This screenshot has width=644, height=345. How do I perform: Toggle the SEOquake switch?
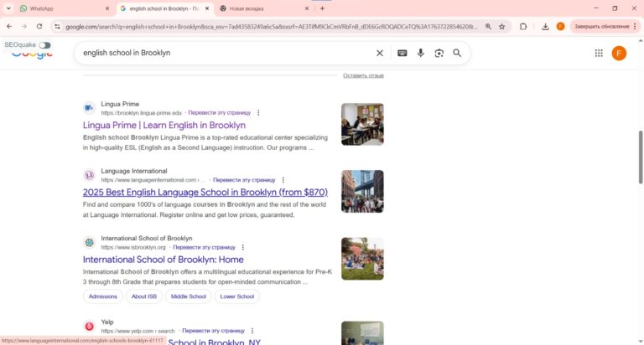point(44,44)
